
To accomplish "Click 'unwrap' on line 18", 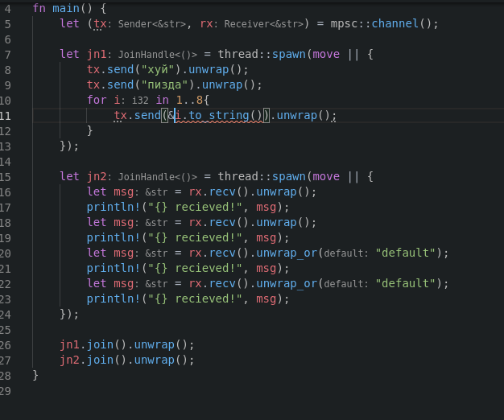I will coord(276,222).
